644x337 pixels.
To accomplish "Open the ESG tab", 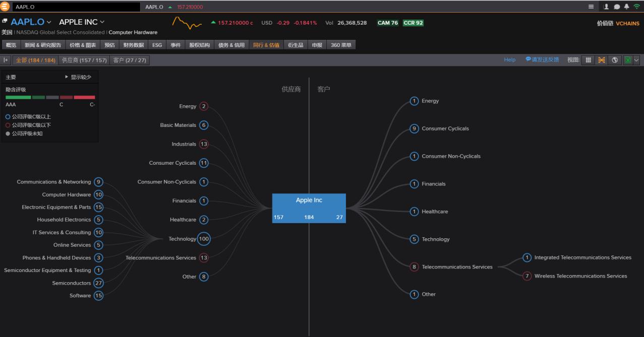I will pos(157,45).
